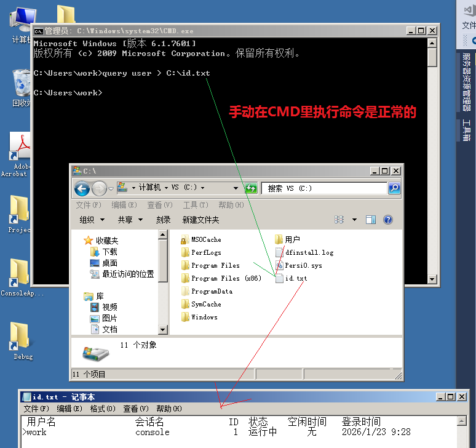Open the 共享 dropdown in Explorer toolbar
Viewport: 476px width, 448px height.
coord(130,220)
